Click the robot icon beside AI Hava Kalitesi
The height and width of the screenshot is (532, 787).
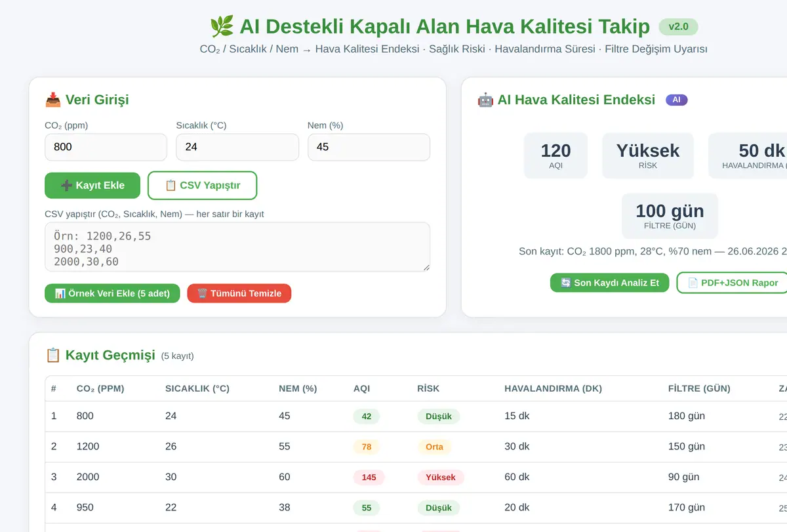485,100
